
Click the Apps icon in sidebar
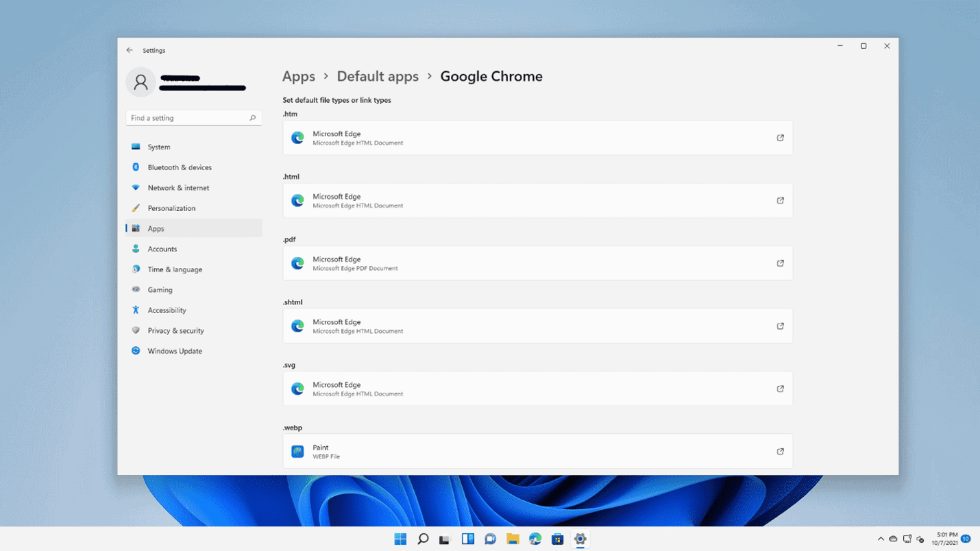coord(136,228)
